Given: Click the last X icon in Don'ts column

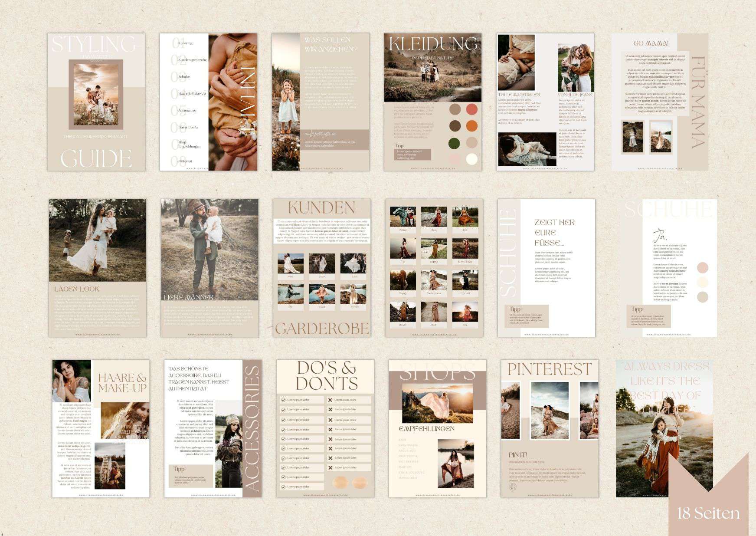Looking at the screenshot, I should [331, 467].
